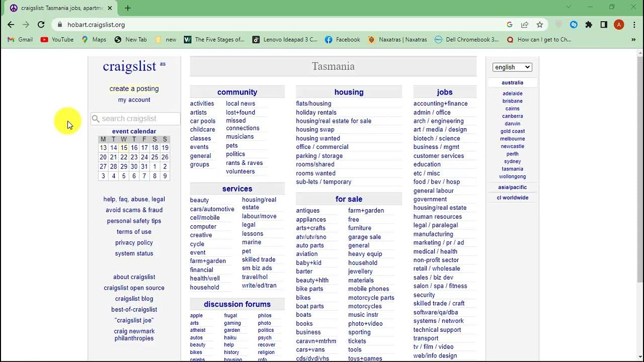Open Lenovo Ideapad 3 bookmark
The width and height of the screenshot is (644, 362).
pyautogui.click(x=285, y=40)
